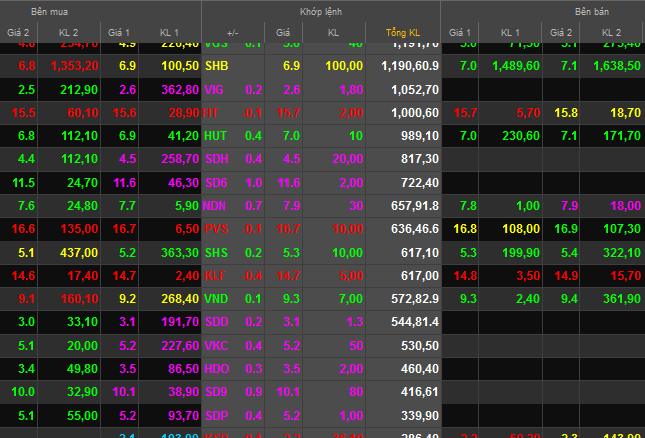Click the HDO ticker symbol
645x438 pixels.
217,368
